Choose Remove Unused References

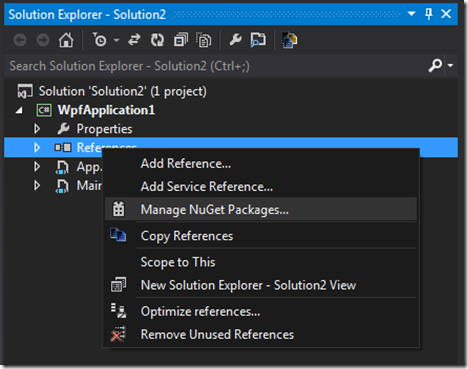point(261,334)
